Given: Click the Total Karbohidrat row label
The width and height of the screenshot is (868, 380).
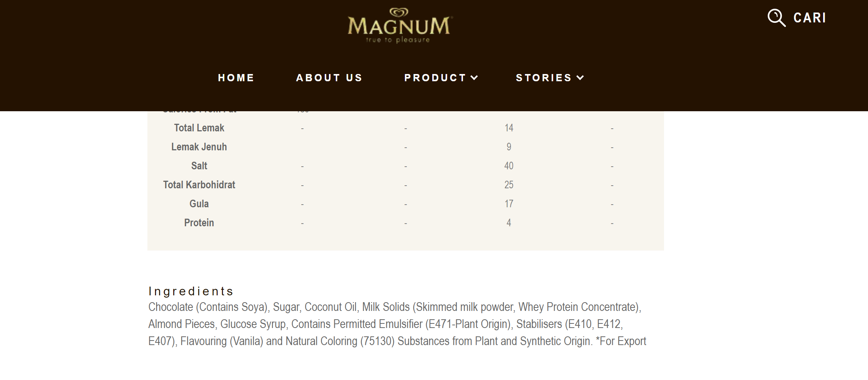Looking at the screenshot, I should tap(199, 185).
